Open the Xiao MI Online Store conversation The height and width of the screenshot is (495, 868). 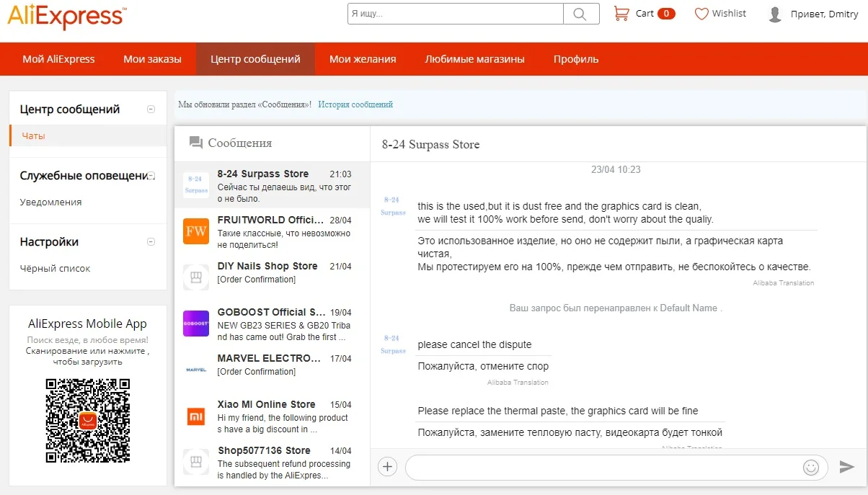click(273, 416)
